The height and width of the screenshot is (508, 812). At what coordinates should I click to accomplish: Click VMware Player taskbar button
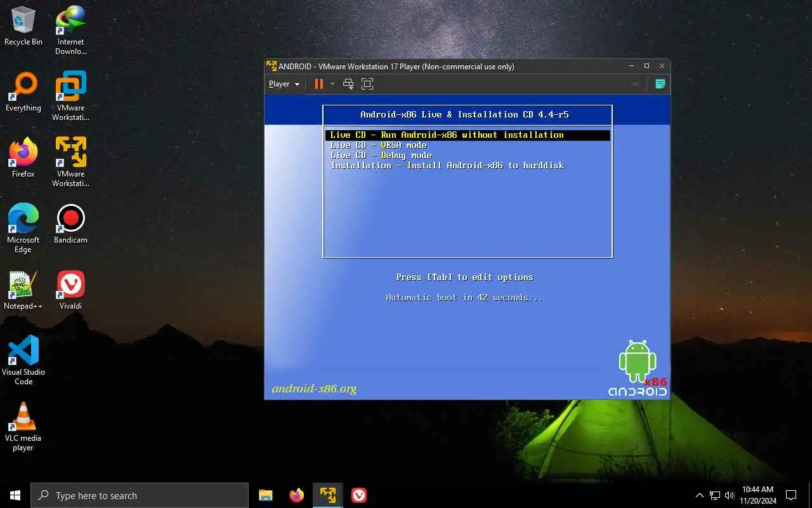click(327, 495)
